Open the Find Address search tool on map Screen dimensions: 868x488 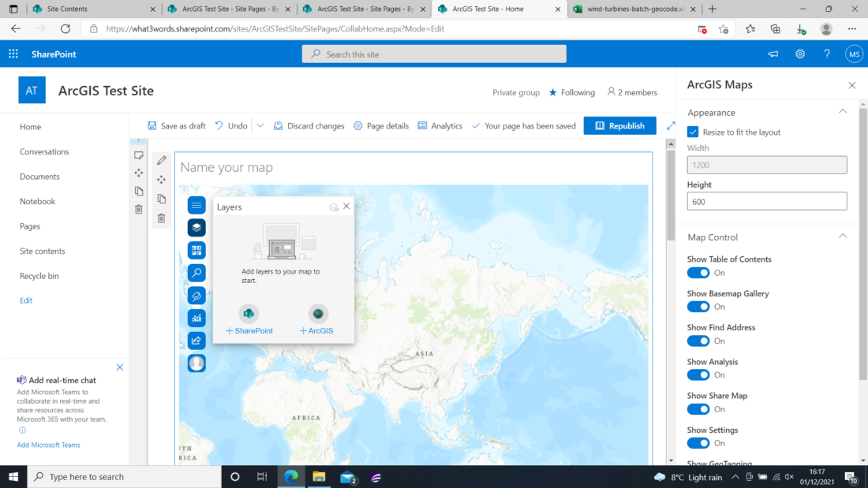tap(196, 273)
